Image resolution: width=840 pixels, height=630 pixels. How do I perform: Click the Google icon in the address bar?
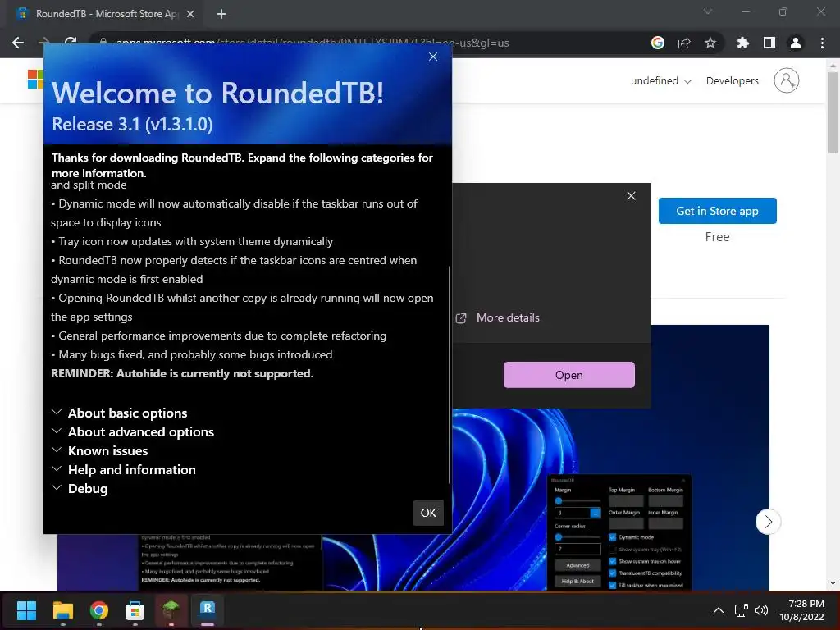click(658, 43)
